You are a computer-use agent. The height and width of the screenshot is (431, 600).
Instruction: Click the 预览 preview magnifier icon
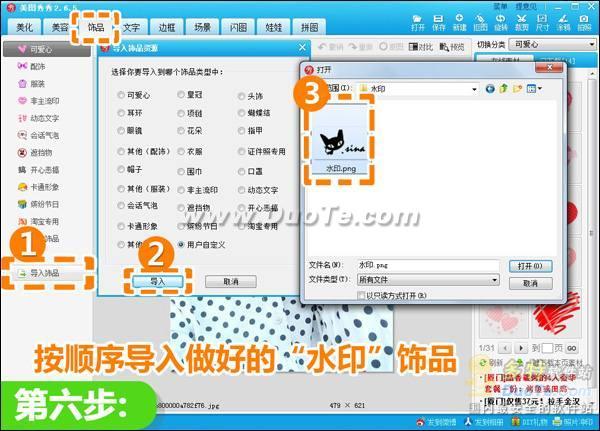coord(444,47)
